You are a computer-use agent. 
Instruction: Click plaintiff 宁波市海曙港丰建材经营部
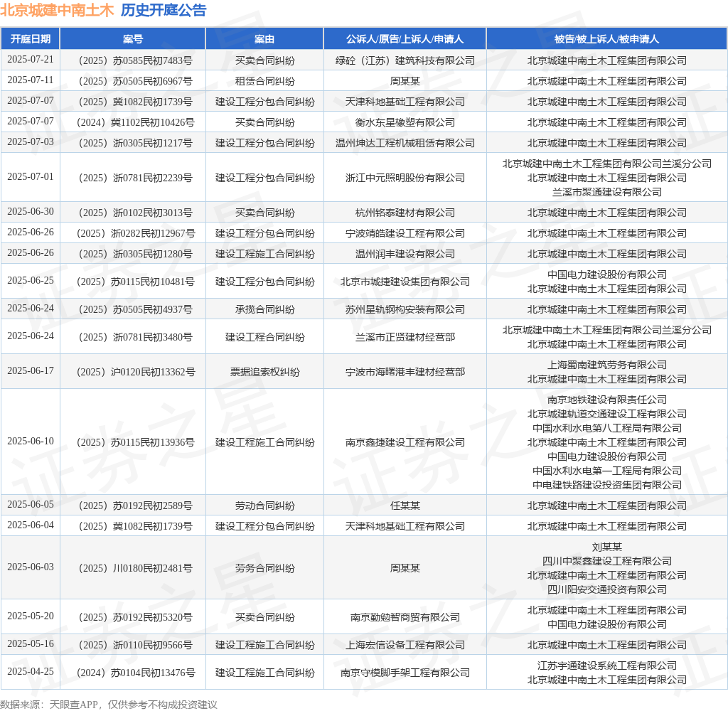tap(405, 372)
